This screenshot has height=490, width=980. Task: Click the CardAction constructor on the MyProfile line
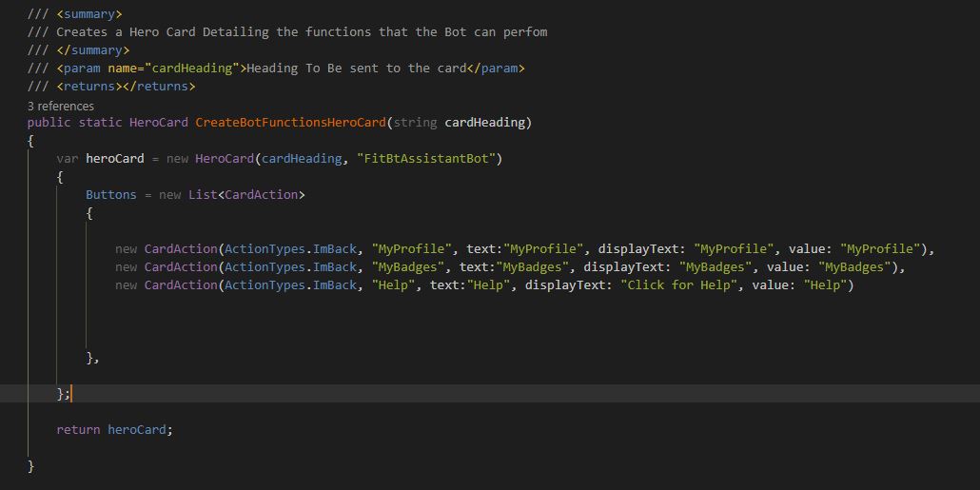coord(181,248)
